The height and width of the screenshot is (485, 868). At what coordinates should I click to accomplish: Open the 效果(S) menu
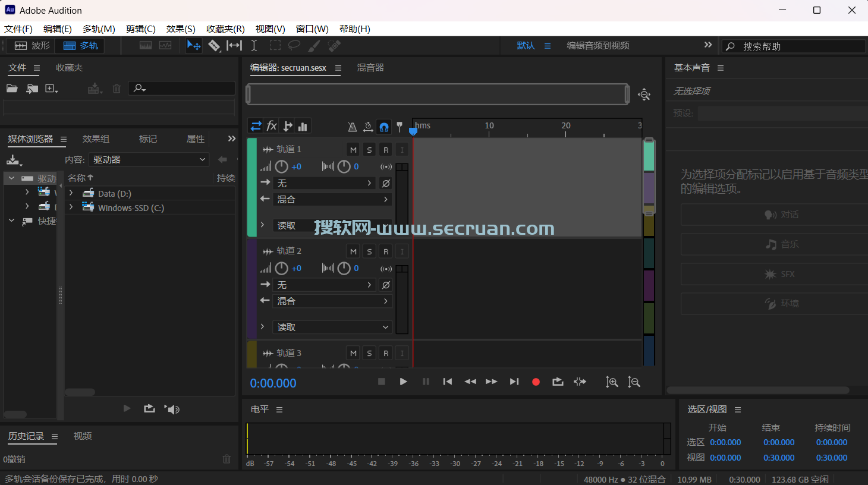tap(181, 29)
